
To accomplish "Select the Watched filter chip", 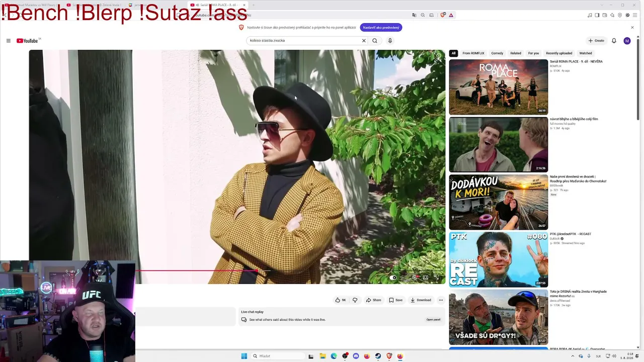I will (586, 53).
